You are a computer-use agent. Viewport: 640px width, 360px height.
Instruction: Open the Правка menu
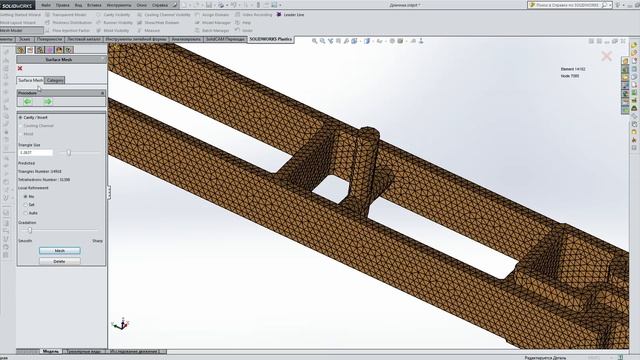(x=62, y=5)
